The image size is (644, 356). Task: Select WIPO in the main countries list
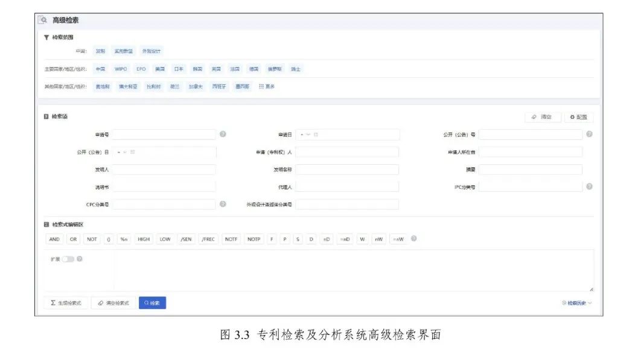(x=121, y=69)
